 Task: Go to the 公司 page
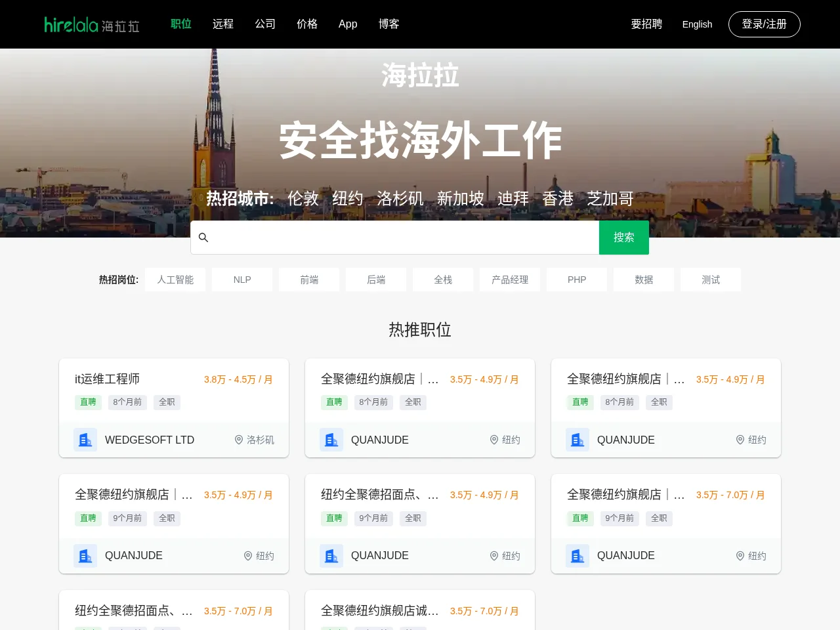tap(265, 24)
